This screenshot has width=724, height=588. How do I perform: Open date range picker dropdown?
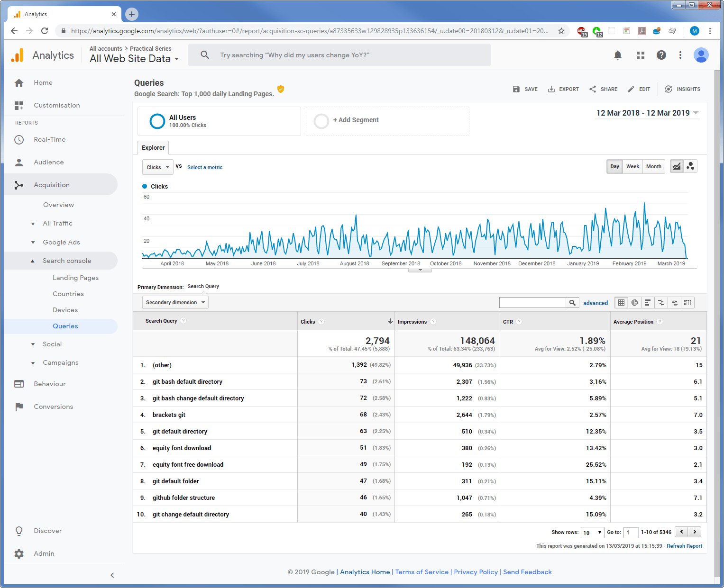coord(647,113)
